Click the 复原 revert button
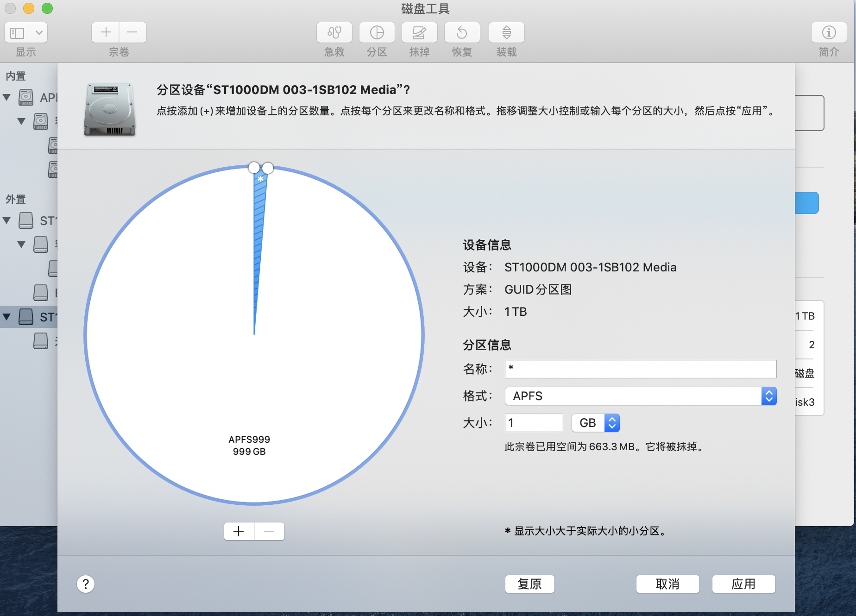This screenshot has width=856, height=616. [530, 584]
